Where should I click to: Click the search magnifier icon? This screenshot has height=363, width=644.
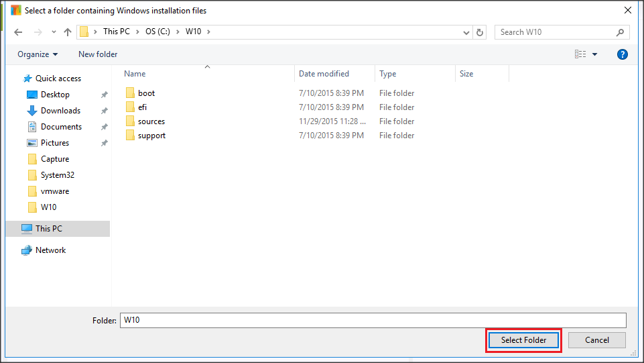click(x=621, y=32)
